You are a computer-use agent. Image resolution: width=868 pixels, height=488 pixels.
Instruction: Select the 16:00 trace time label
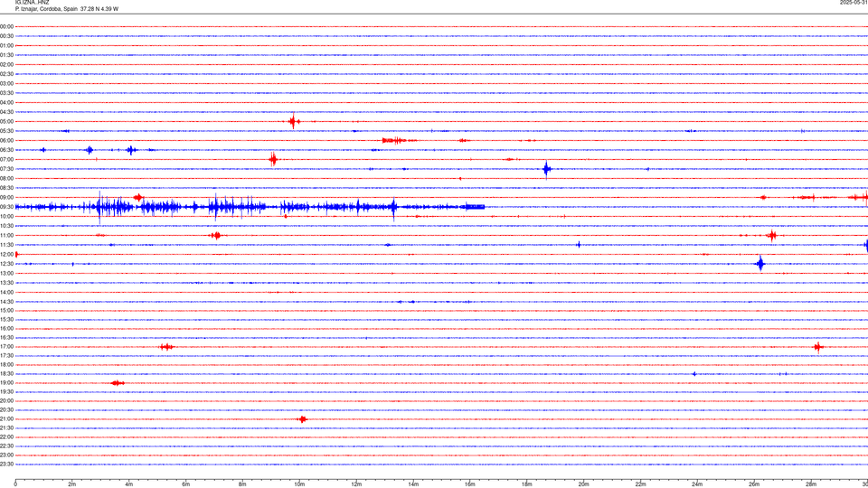[6, 329]
